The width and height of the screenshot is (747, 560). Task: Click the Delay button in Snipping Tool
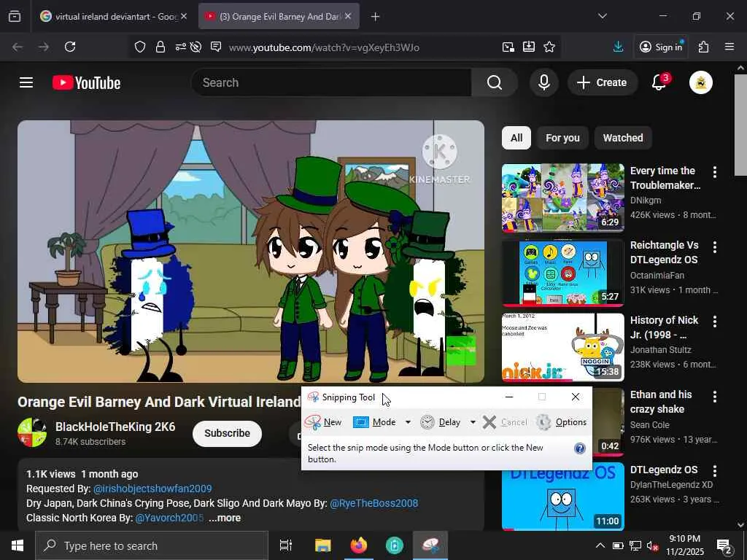441,422
